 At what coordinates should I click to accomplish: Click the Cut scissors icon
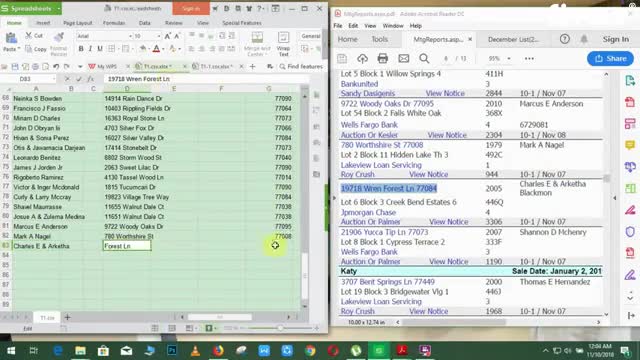(x=29, y=36)
